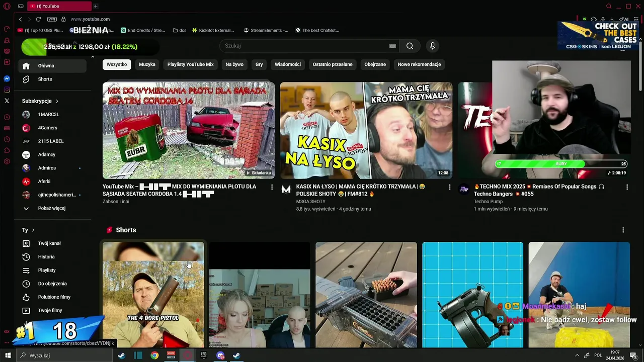This screenshot has height=362, width=644.
Task: Open options menu for YouTube Mix video
Action: click(x=272, y=187)
